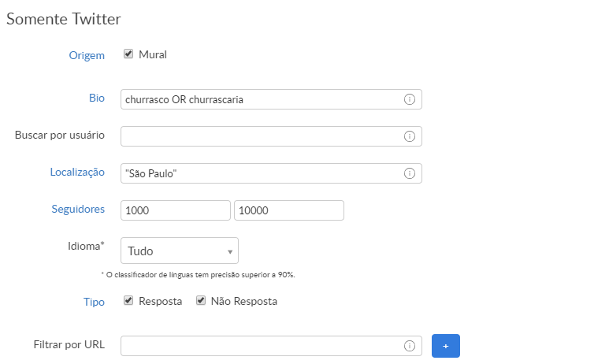Click the Buscar por usuário input field
609x364 pixels.
[260, 136]
